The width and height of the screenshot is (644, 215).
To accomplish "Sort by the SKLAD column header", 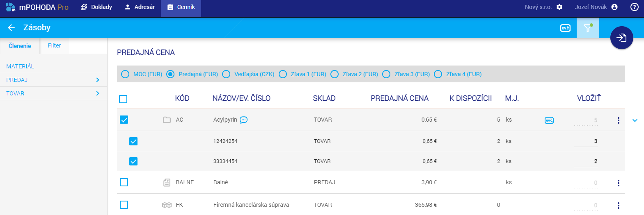I will (x=324, y=98).
